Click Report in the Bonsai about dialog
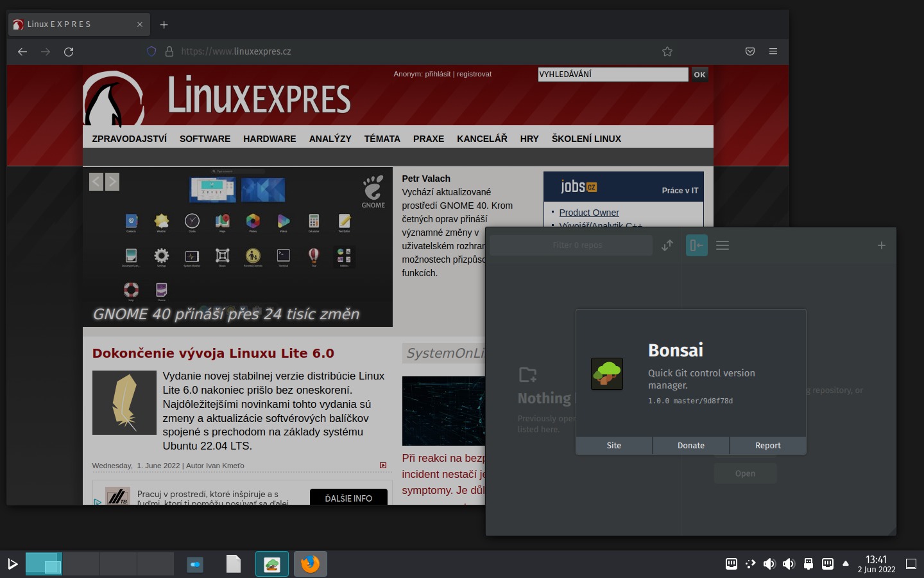This screenshot has width=924, height=578. (768, 446)
